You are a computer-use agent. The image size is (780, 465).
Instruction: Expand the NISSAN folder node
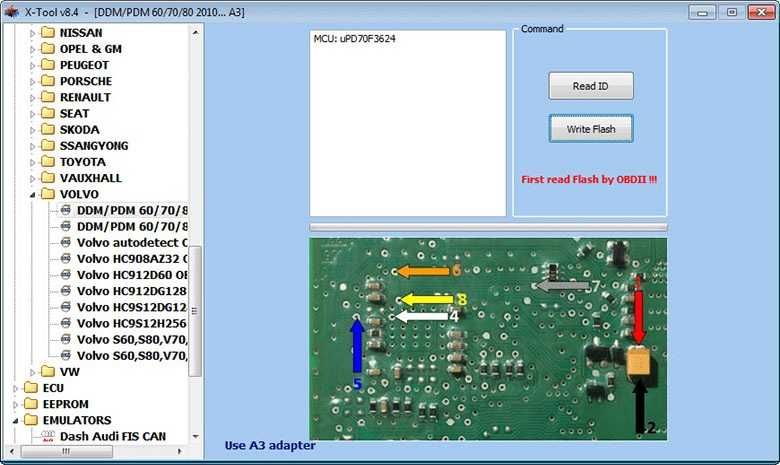(32, 33)
